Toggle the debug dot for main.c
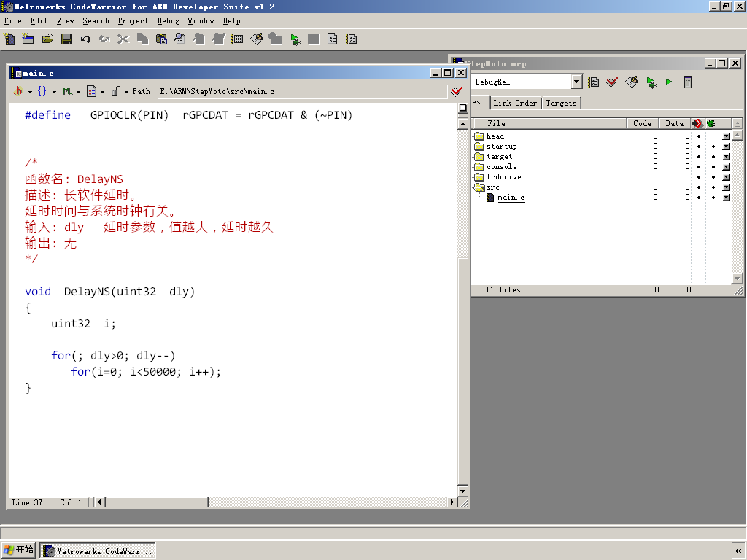The width and height of the screenshot is (747, 560). 713,198
